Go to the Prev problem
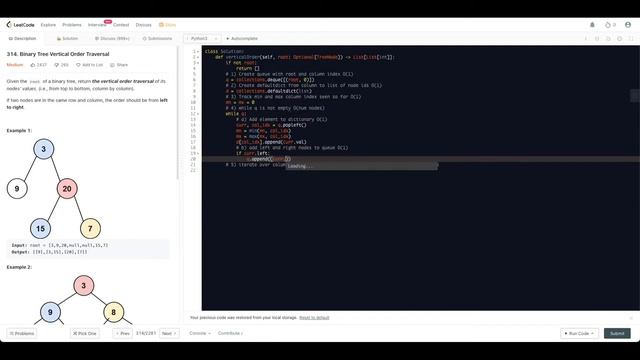The height and width of the screenshot is (360, 640). 122,333
